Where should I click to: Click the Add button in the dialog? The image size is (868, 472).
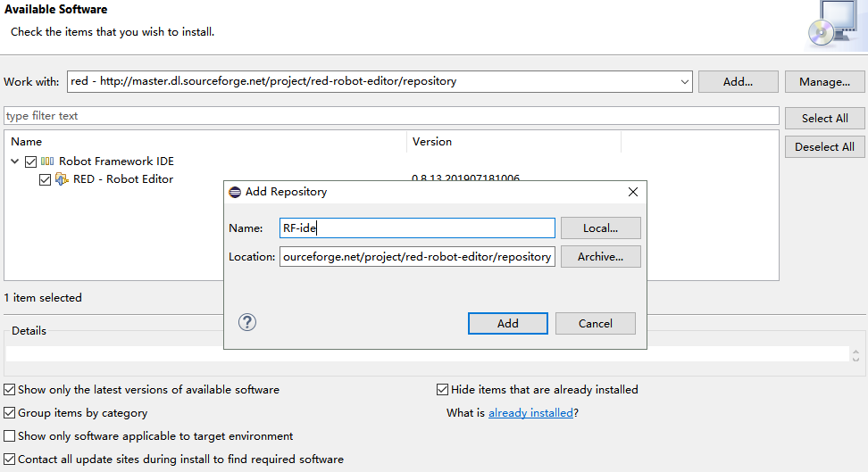tap(507, 323)
